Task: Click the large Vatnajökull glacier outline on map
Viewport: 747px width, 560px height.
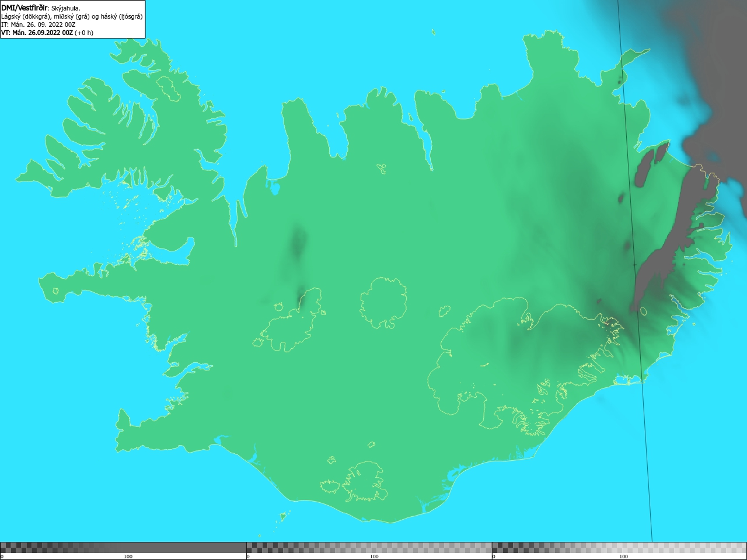Action: coord(525,367)
